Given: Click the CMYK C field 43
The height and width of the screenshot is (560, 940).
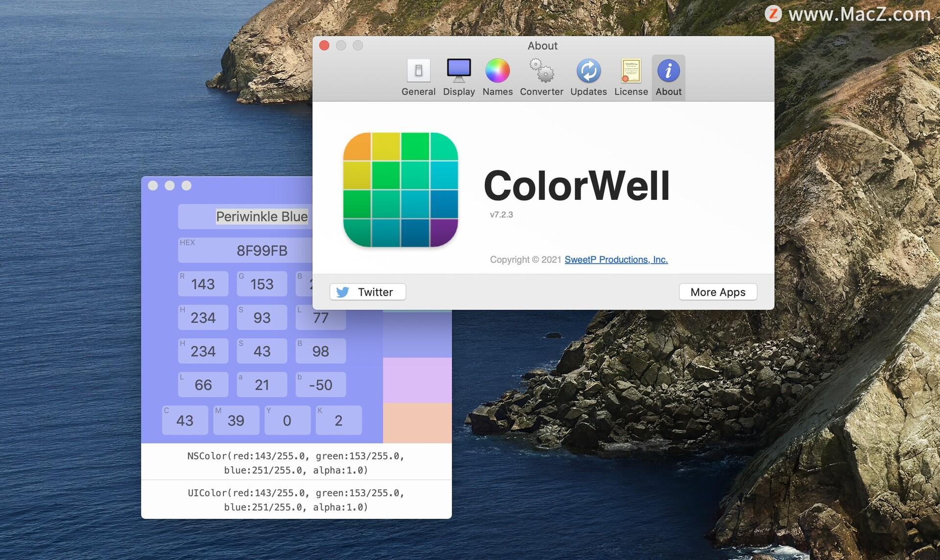Looking at the screenshot, I should (x=185, y=420).
